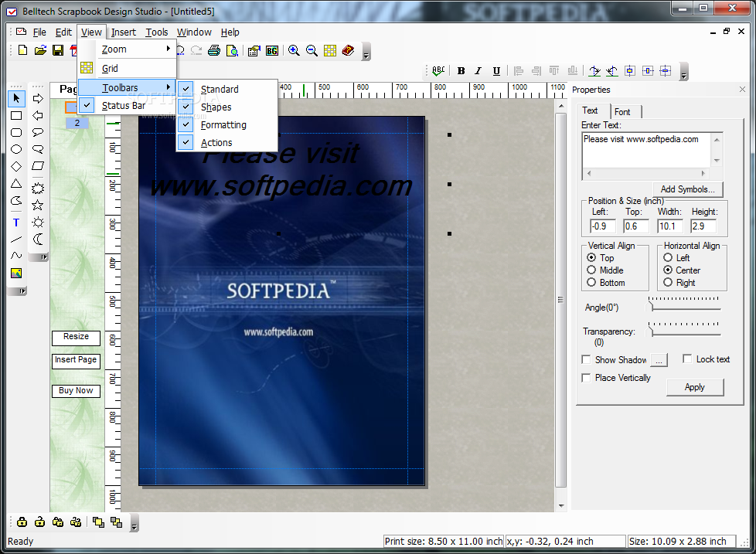
Task: Expand the left shapes toolbox overflow
Action: tap(18, 291)
